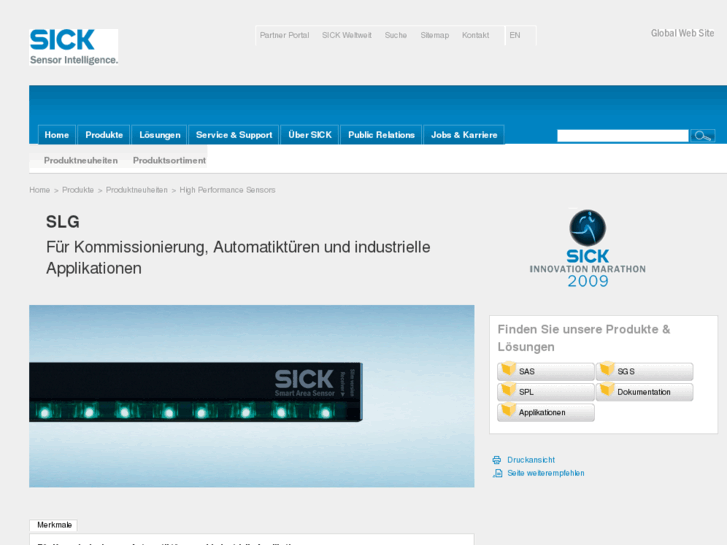Switch to the Merkmale tab

click(54, 525)
